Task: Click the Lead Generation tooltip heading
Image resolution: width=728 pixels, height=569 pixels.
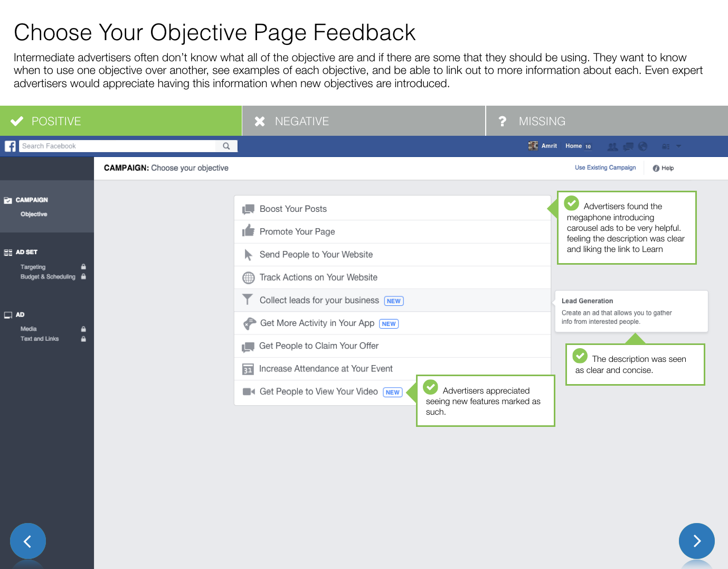Action: [x=587, y=301]
